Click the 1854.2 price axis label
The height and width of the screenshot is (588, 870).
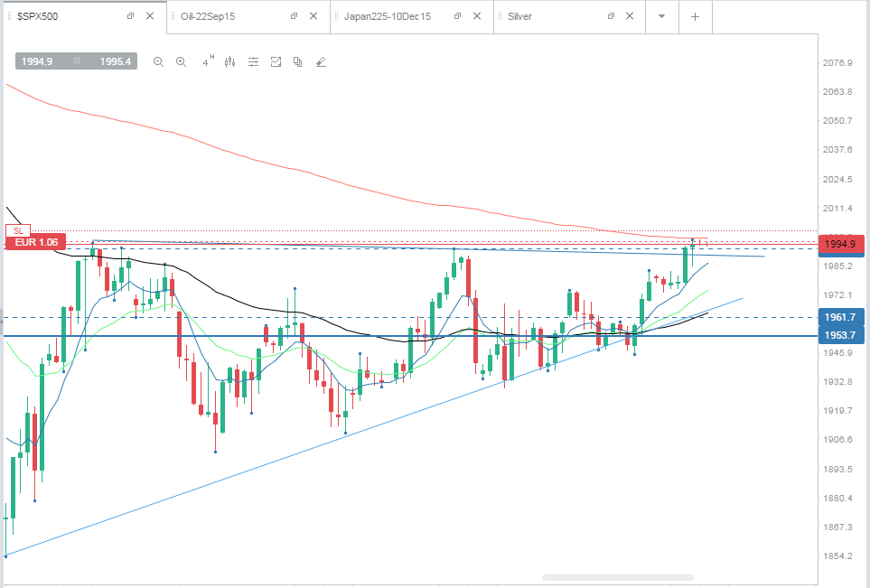[837, 555]
